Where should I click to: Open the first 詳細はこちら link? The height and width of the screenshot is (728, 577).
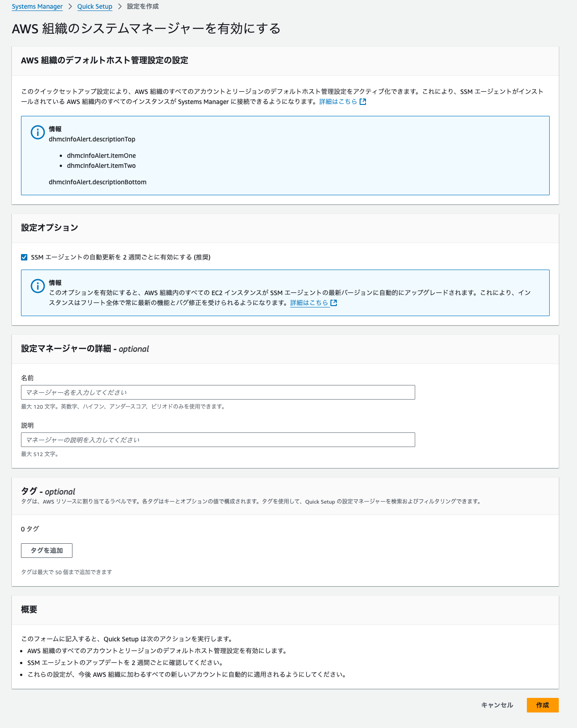(338, 102)
